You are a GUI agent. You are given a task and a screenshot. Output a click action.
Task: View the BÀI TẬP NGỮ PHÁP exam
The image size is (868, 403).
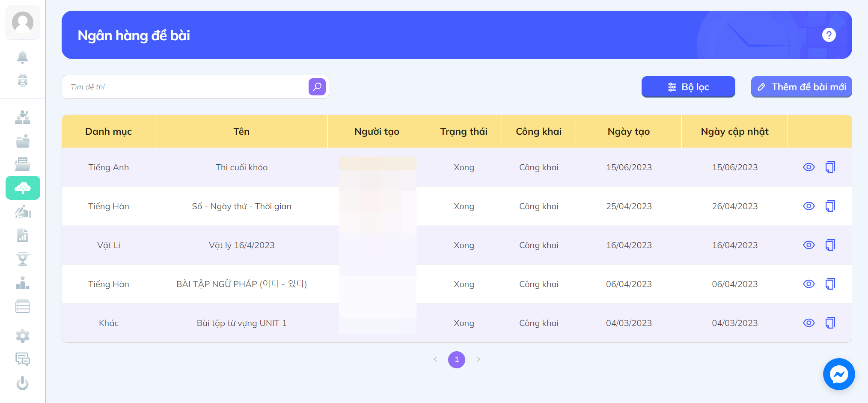point(809,284)
